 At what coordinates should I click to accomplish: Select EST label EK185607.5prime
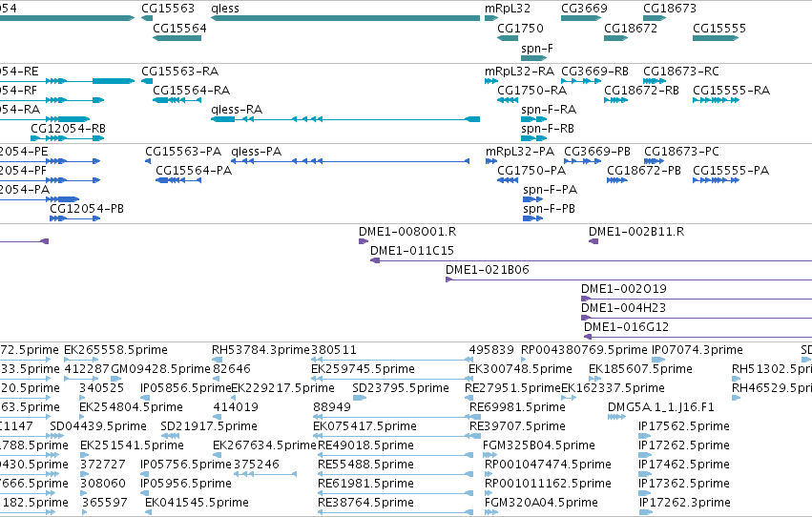click(640, 369)
